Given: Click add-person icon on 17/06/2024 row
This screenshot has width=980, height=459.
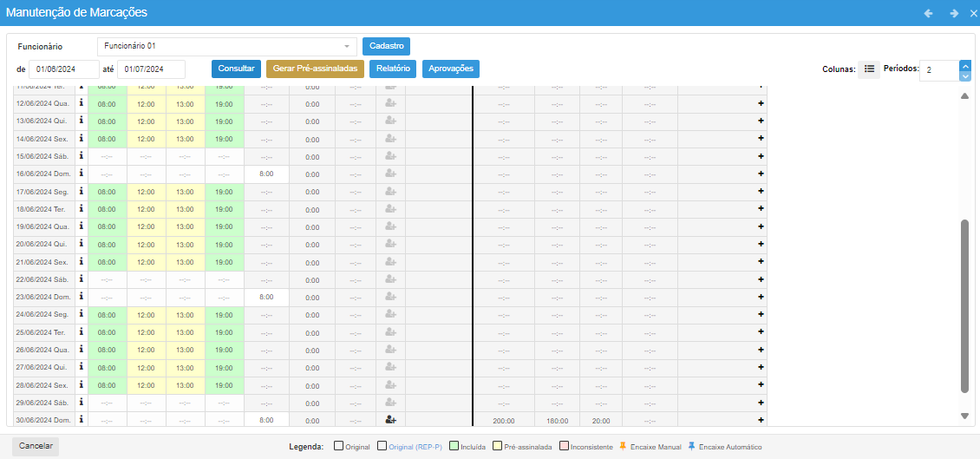Looking at the screenshot, I should pos(390,192).
